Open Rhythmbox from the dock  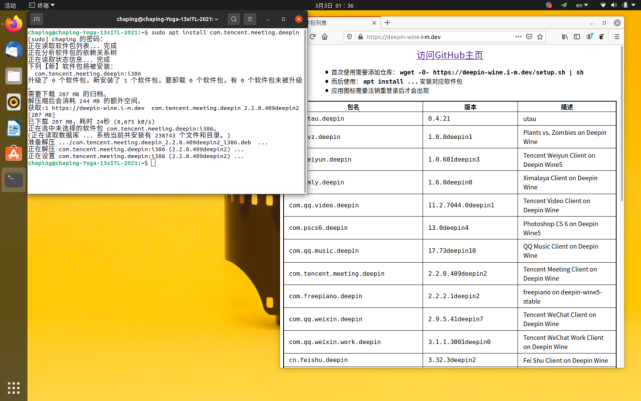coord(14,101)
